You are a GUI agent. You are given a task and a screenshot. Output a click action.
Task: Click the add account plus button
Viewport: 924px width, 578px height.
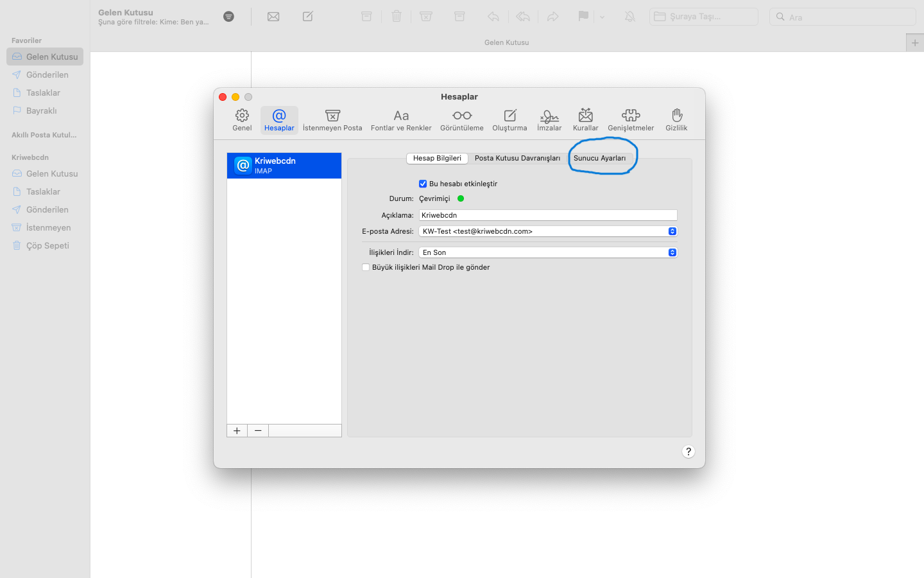(x=237, y=431)
